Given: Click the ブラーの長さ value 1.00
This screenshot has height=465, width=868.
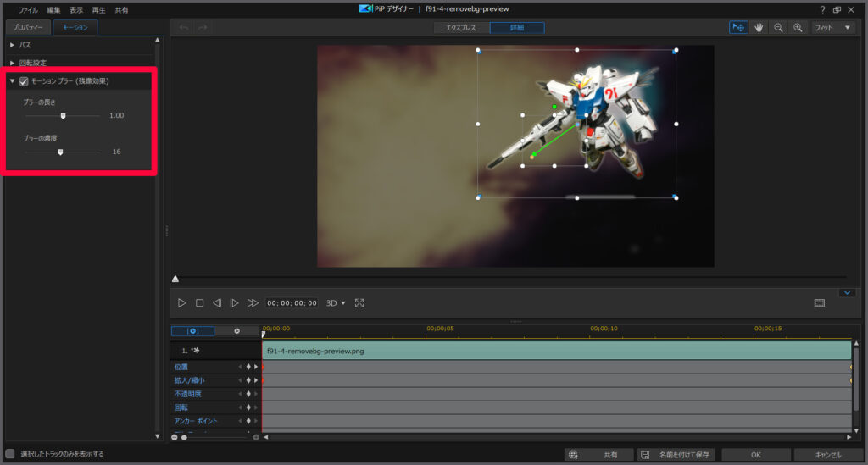Looking at the screenshot, I should tap(116, 115).
